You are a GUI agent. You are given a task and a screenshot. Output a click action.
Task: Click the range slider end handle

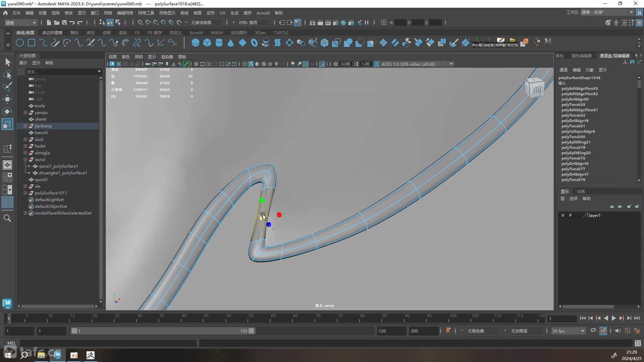point(251,331)
